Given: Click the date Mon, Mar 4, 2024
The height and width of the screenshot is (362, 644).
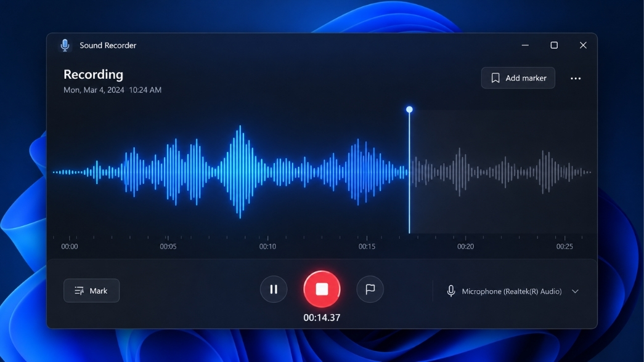Looking at the screenshot, I should (94, 90).
